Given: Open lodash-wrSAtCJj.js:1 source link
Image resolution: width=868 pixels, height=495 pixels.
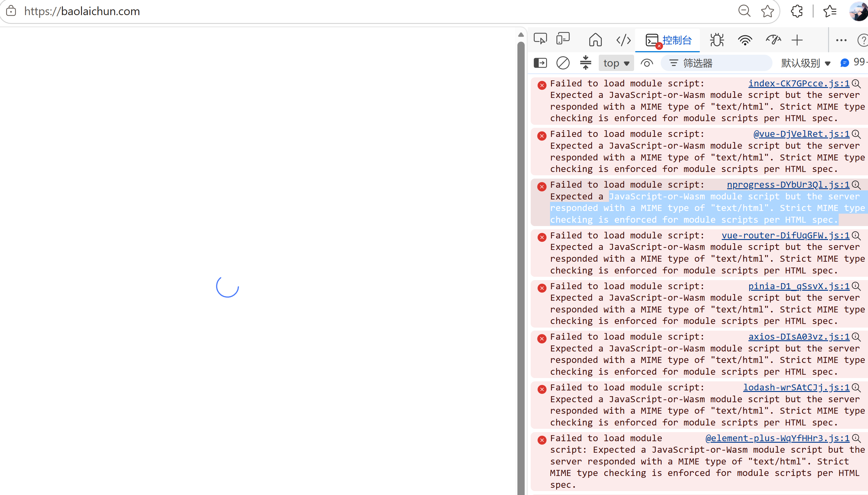Looking at the screenshot, I should 796,387.
